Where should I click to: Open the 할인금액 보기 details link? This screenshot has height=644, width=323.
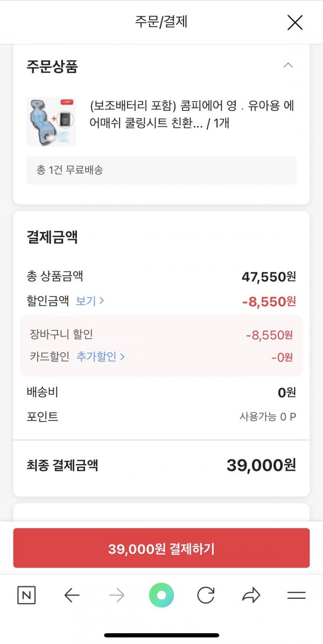click(x=90, y=301)
